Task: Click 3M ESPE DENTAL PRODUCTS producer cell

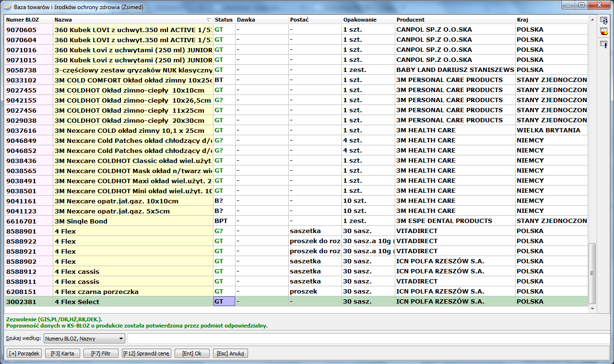Action: pyautogui.click(x=455, y=221)
